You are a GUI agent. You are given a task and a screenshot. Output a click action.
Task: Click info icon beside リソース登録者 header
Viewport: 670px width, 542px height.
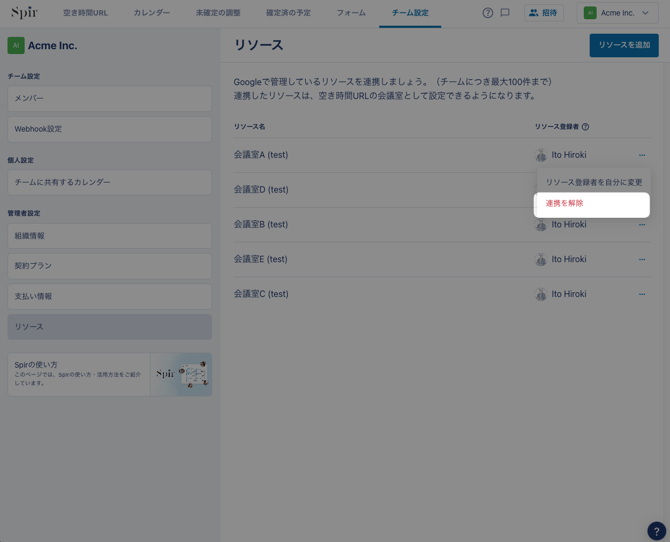pyautogui.click(x=585, y=127)
